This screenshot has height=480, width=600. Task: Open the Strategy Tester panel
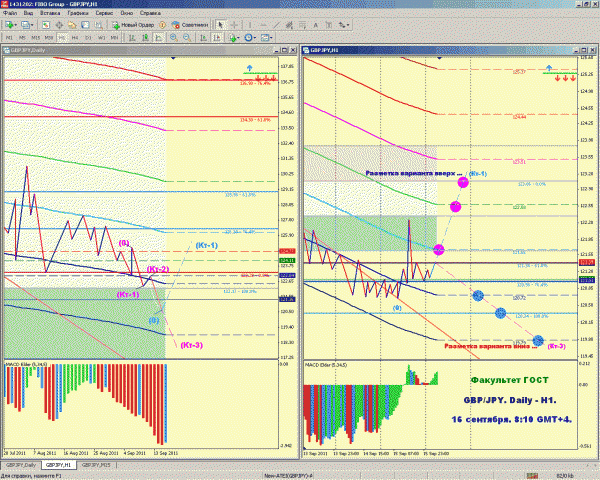point(98,25)
